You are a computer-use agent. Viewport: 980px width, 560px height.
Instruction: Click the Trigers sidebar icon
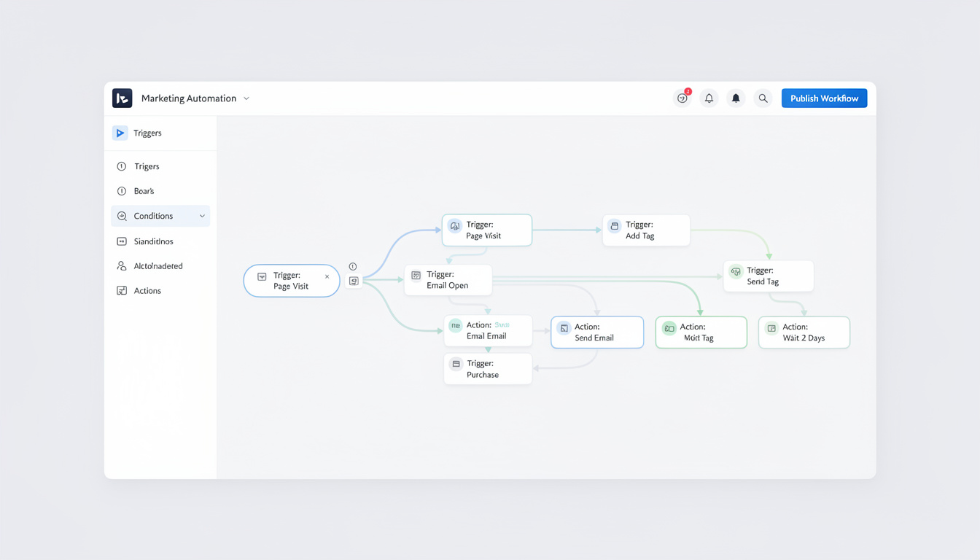pyautogui.click(x=122, y=166)
